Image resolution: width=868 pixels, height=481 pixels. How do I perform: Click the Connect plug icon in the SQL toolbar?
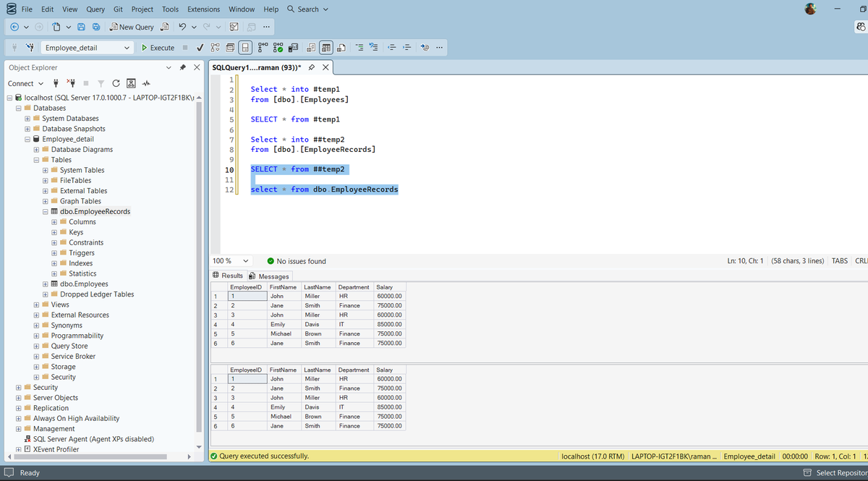tap(14, 48)
